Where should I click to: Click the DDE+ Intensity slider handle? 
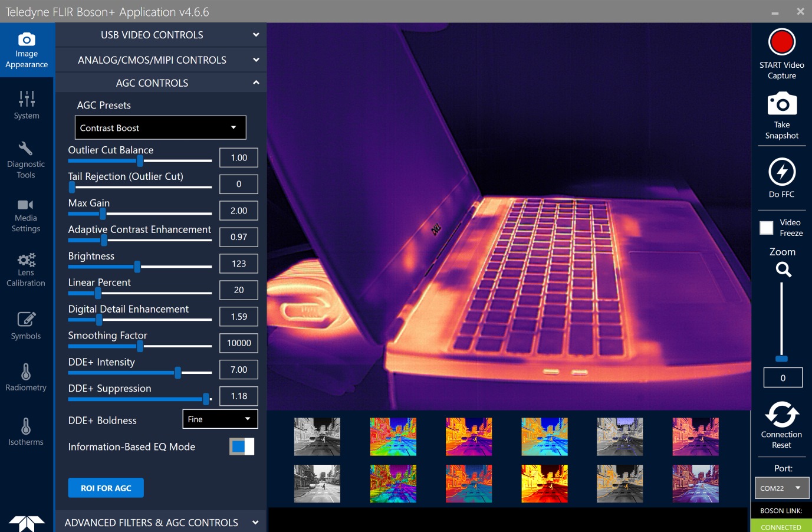click(x=177, y=372)
